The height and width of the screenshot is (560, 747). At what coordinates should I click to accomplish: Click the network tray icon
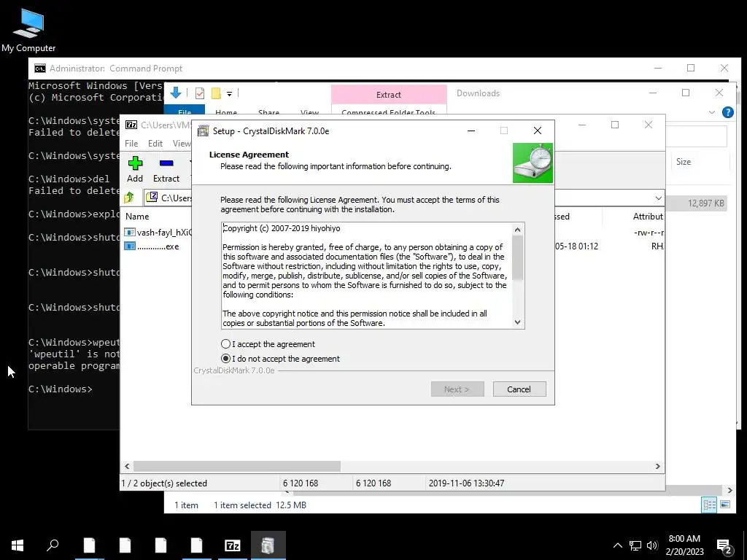click(x=635, y=545)
